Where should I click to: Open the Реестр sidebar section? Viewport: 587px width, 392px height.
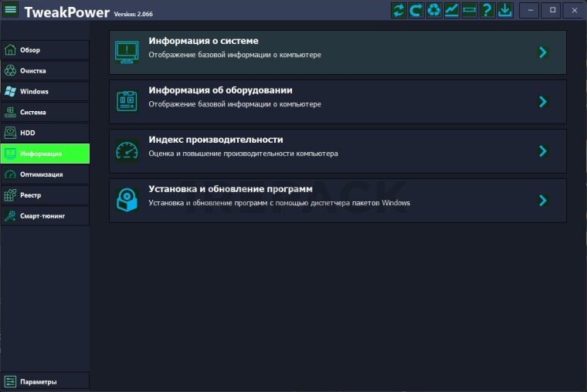tap(45, 195)
